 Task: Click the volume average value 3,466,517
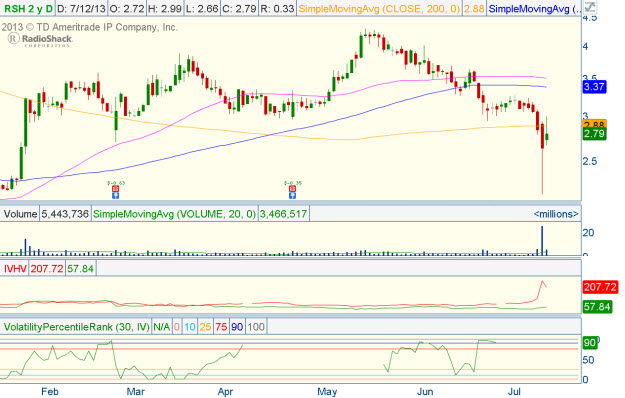pos(283,214)
